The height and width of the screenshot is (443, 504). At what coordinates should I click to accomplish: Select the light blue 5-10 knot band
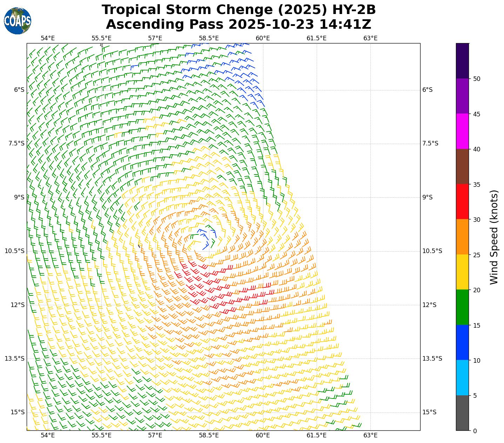point(462,378)
